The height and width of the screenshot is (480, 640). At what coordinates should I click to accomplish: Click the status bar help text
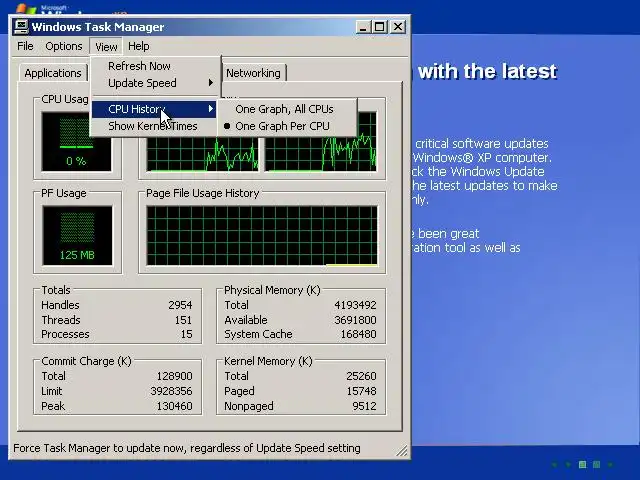187,448
